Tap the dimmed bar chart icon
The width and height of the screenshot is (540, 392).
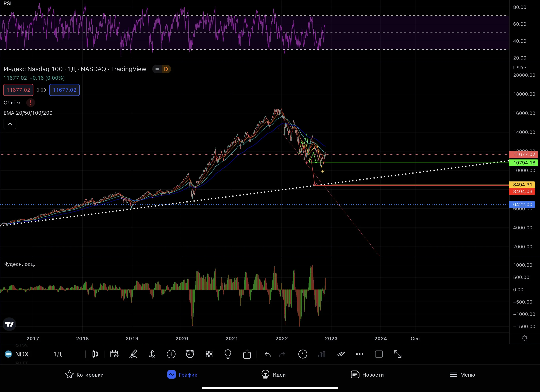pyautogui.click(x=321, y=354)
